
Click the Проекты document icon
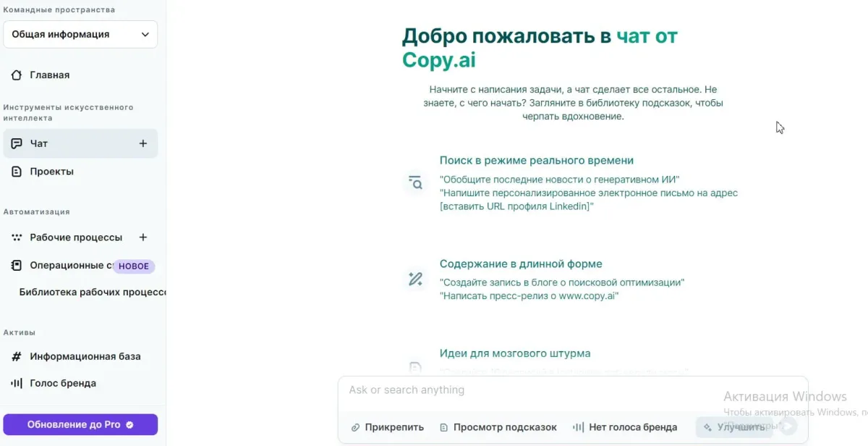17,171
